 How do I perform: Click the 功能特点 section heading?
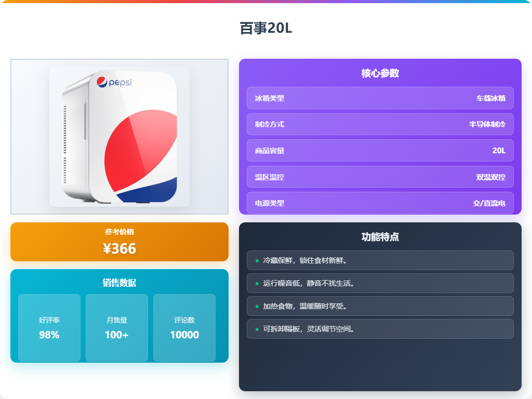tap(380, 237)
